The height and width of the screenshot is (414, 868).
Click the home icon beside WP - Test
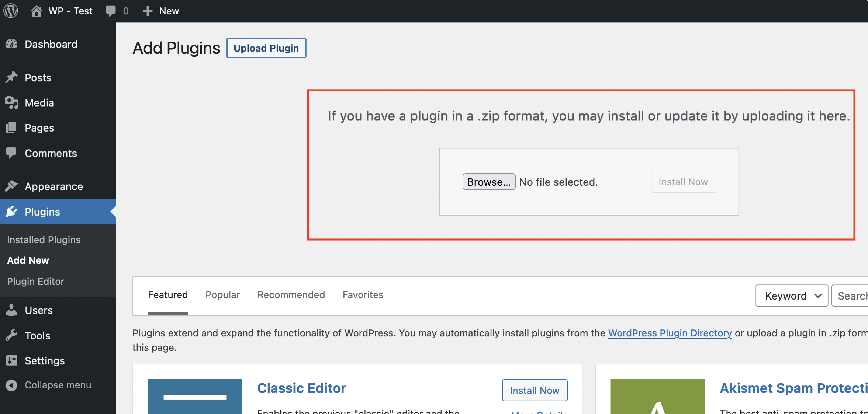point(36,11)
